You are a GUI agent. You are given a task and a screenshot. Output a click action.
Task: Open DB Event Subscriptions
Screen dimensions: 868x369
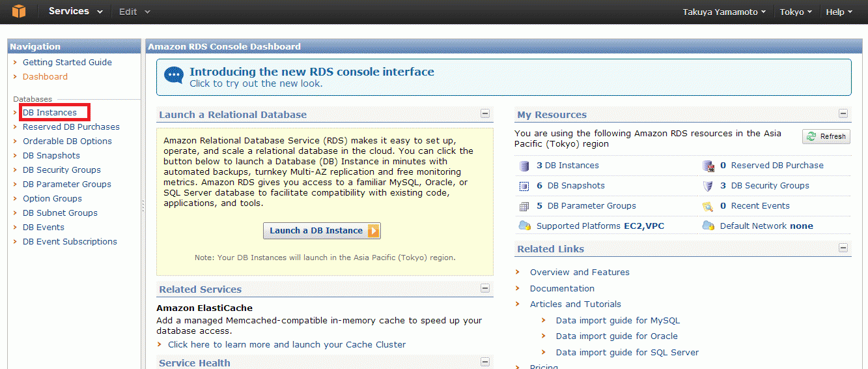click(70, 242)
